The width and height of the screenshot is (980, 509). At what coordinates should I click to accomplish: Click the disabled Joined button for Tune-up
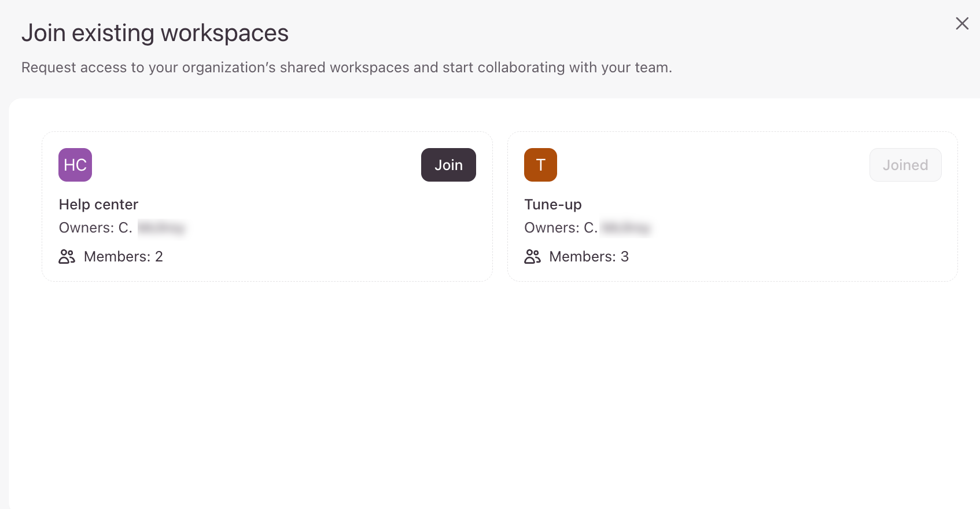tap(905, 165)
